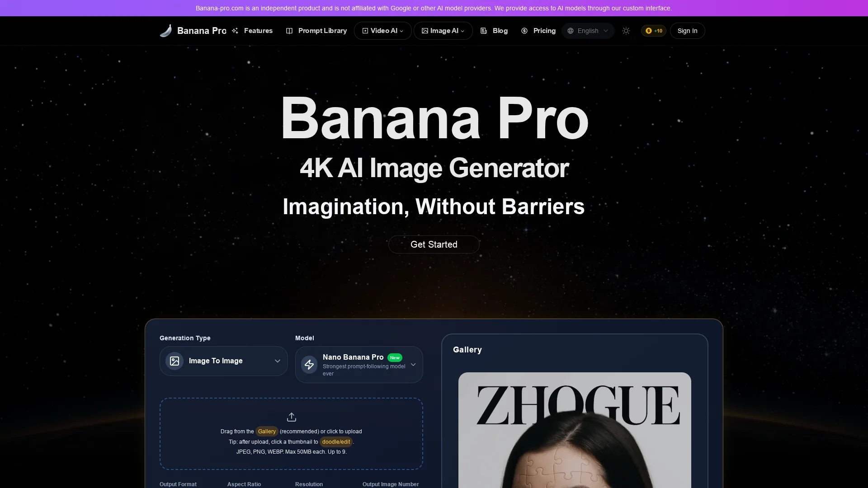The width and height of the screenshot is (868, 488).
Task: Click the Prompt Library book icon
Action: (289, 31)
